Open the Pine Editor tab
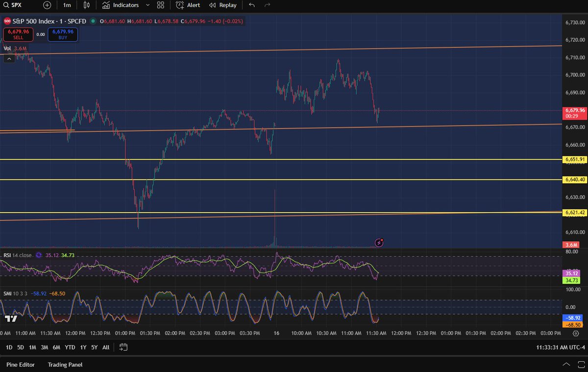The width and height of the screenshot is (588, 372). pyautogui.click(x=20, y=365)
